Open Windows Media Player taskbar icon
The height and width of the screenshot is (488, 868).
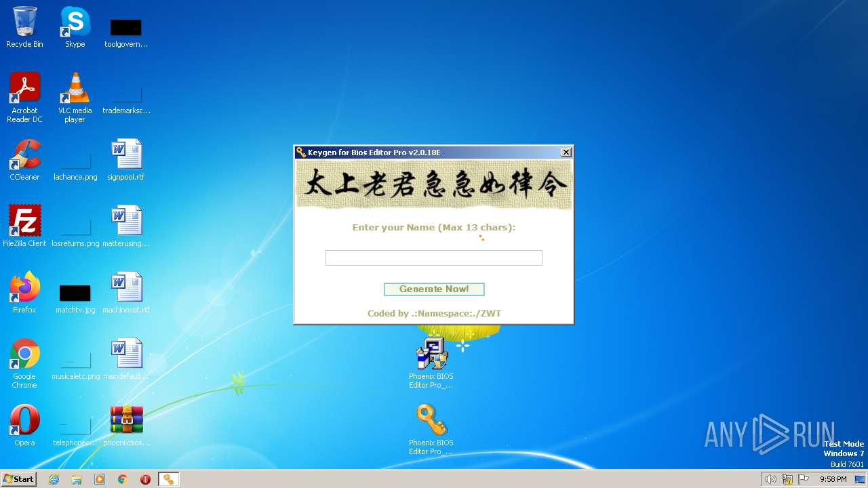click(100, 479)
